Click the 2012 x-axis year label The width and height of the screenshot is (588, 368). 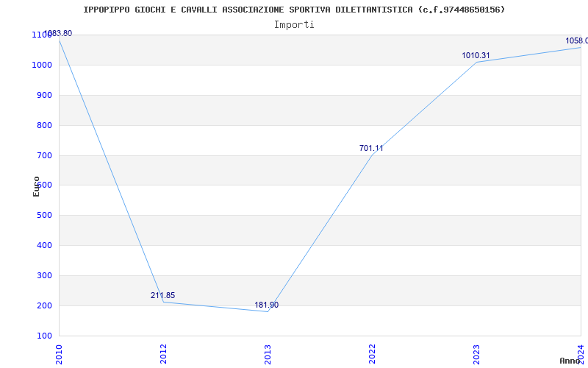(163, 354)
